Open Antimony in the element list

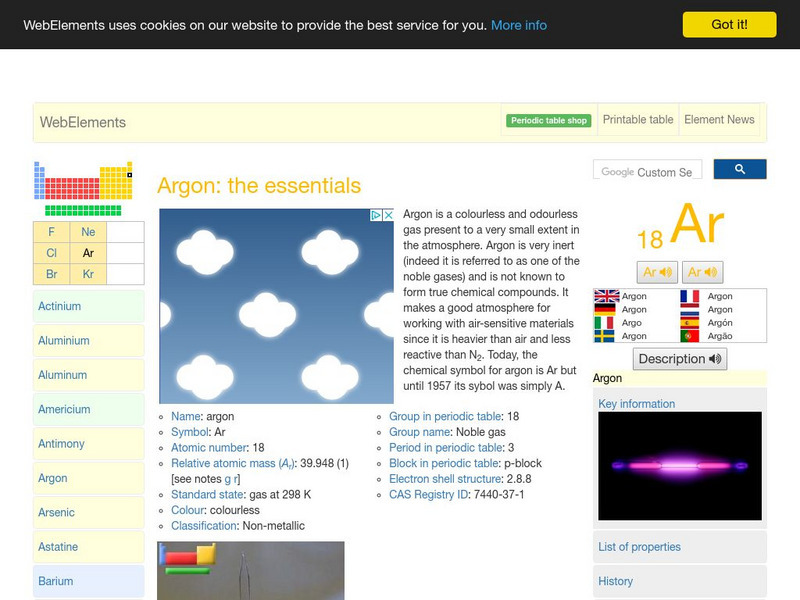pyautogui.click(x=89, y=444)
